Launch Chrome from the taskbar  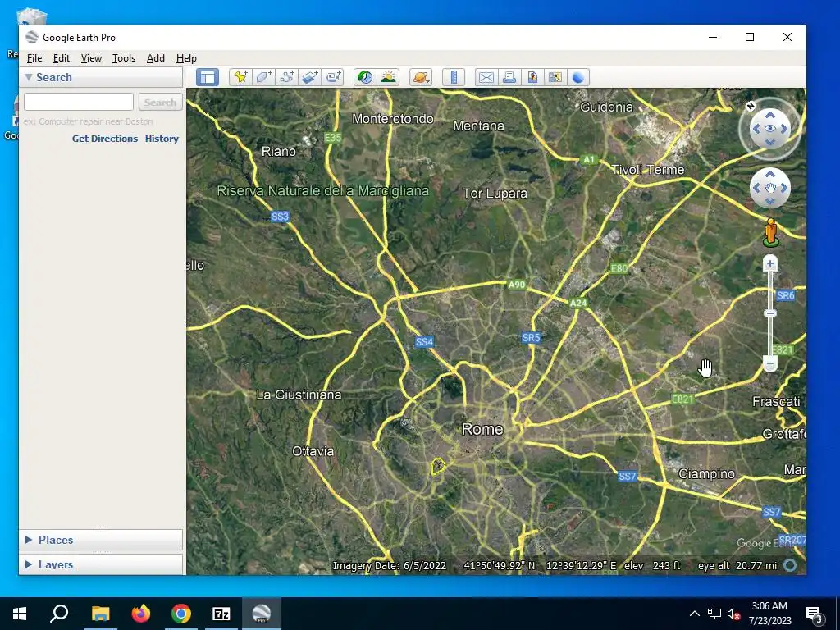tap(181, 614)
